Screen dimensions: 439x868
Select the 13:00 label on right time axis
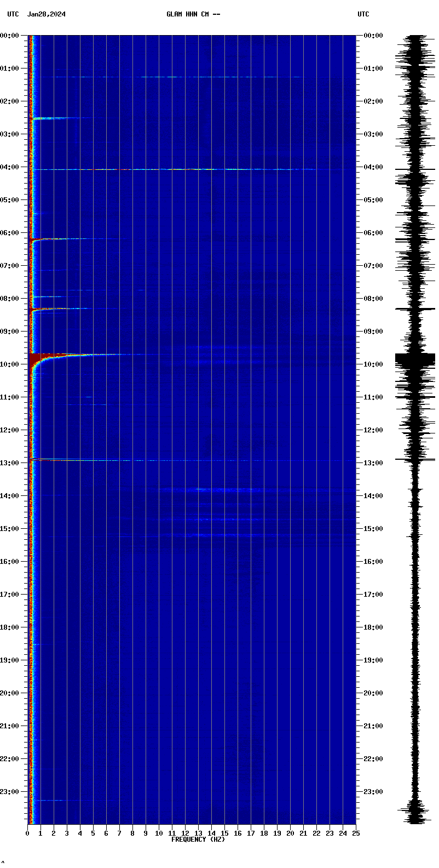click(373, 463)
